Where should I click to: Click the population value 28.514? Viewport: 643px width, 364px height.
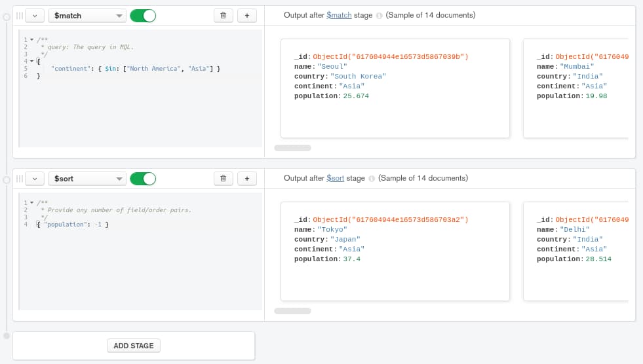tap(598, 259)
